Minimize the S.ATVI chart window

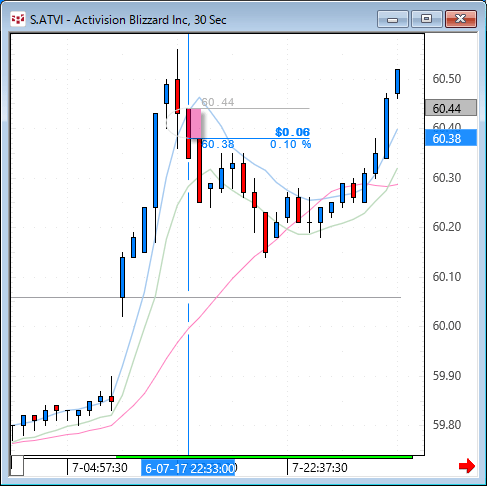[x=393, y=19]
